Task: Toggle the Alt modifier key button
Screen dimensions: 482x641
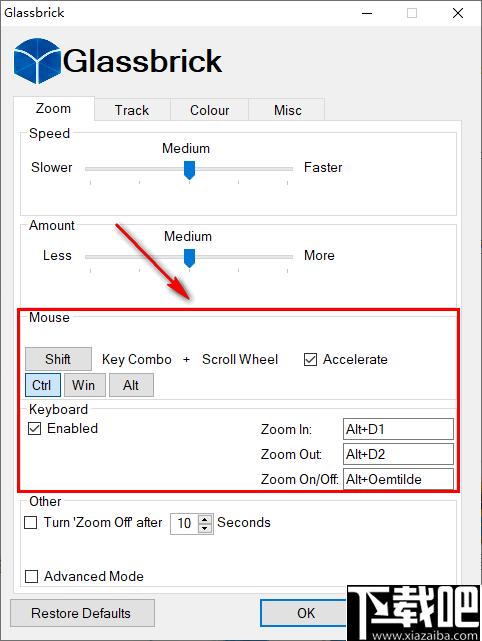Action: coord(131,385)
